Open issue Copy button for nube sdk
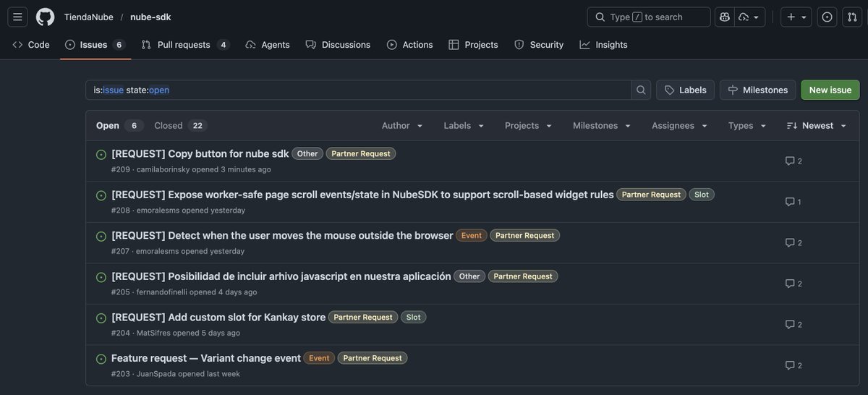The width and height of the screenshot is (868, 395). tap(200, 153)
